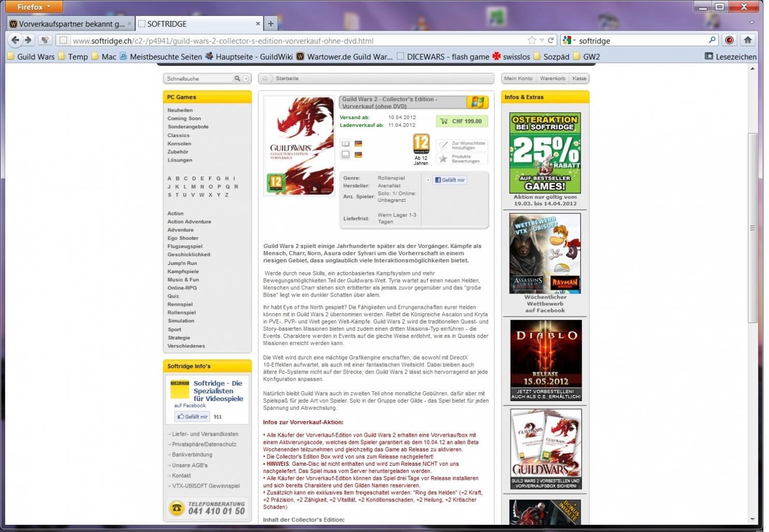Click the Schnellsuche magnifier icon

(x=237, y=79)
